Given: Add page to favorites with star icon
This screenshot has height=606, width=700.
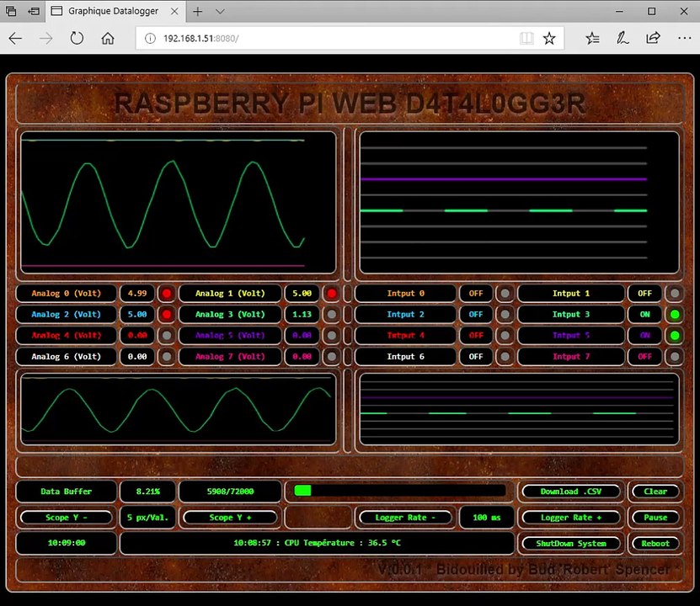Looking at the screenshot, I should tap(549, 39).
